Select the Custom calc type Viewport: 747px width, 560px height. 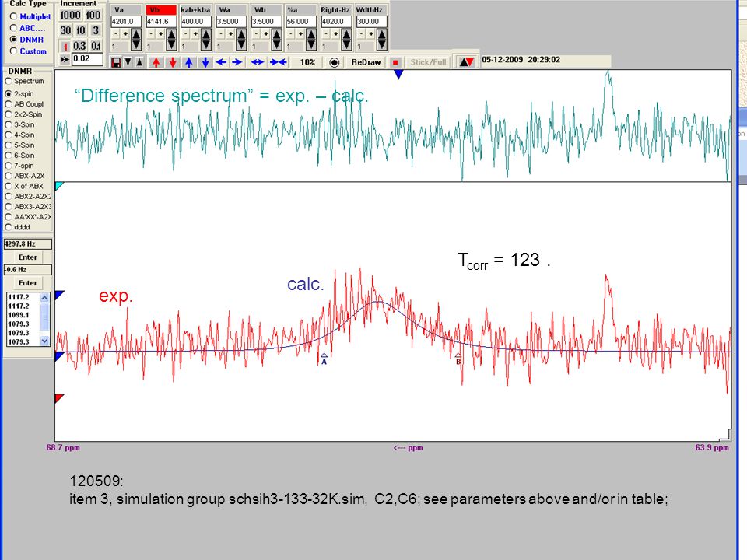coord(29,51)
